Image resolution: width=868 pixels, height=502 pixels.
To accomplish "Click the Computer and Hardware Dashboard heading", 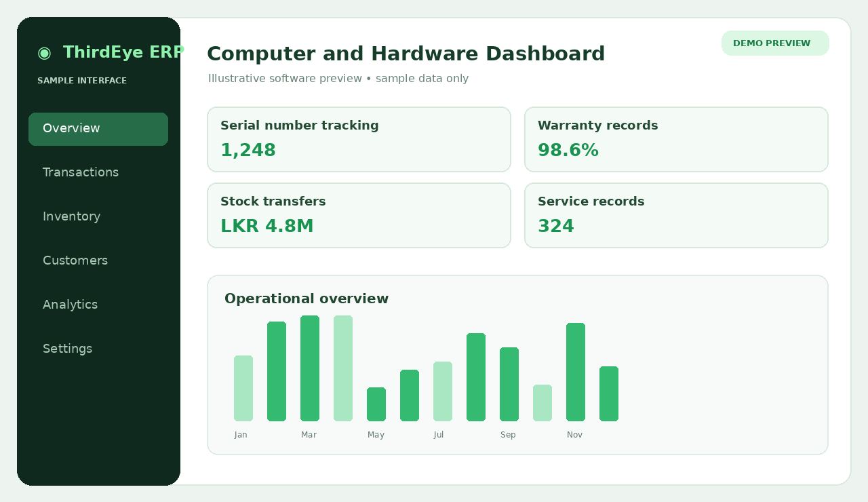I will pos(406,54).
